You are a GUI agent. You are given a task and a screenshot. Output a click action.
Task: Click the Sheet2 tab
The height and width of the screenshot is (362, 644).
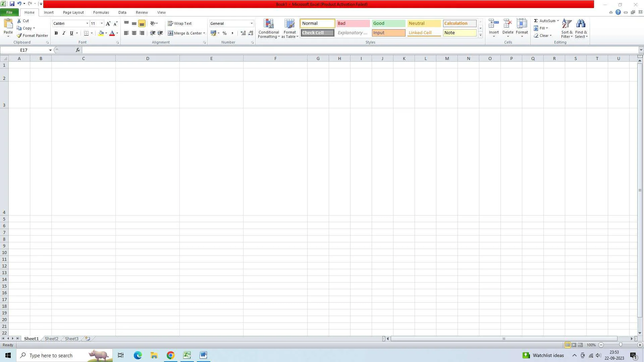(x=51, y=339)
